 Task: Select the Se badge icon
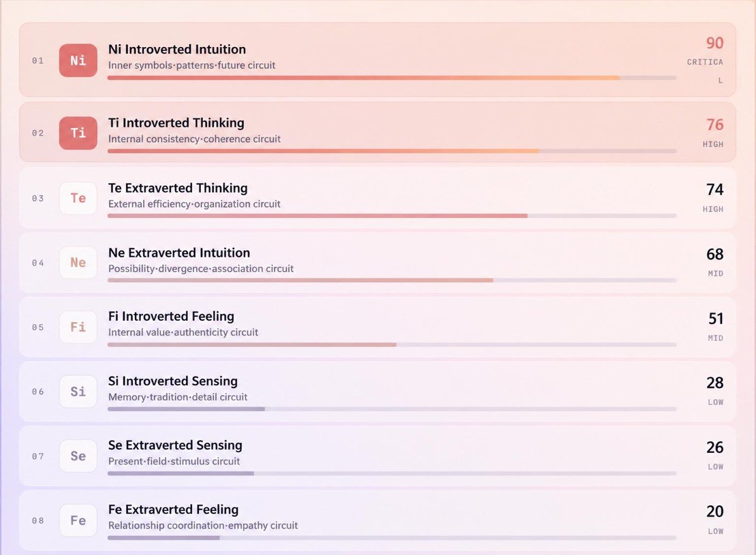click(78, 456)
